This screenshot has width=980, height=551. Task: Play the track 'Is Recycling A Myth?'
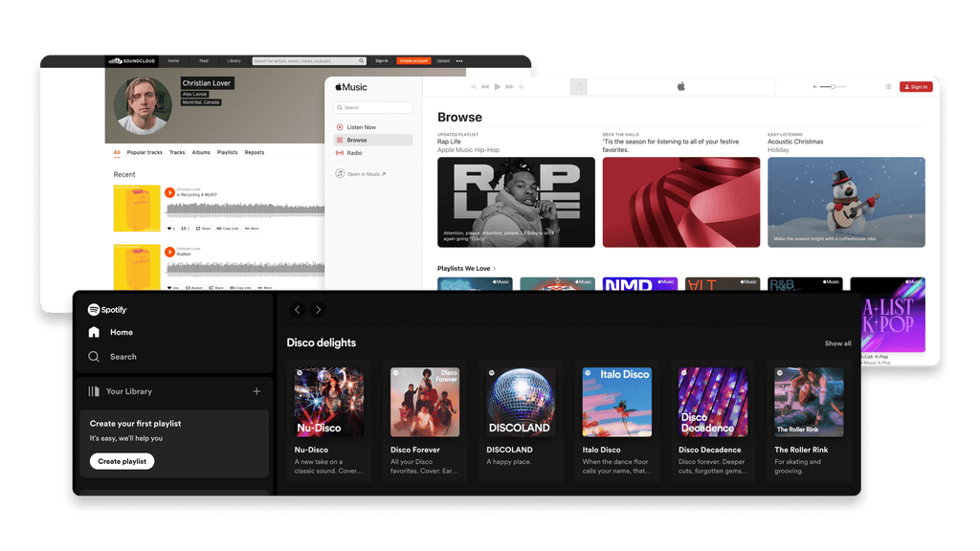tap(170, 192)
